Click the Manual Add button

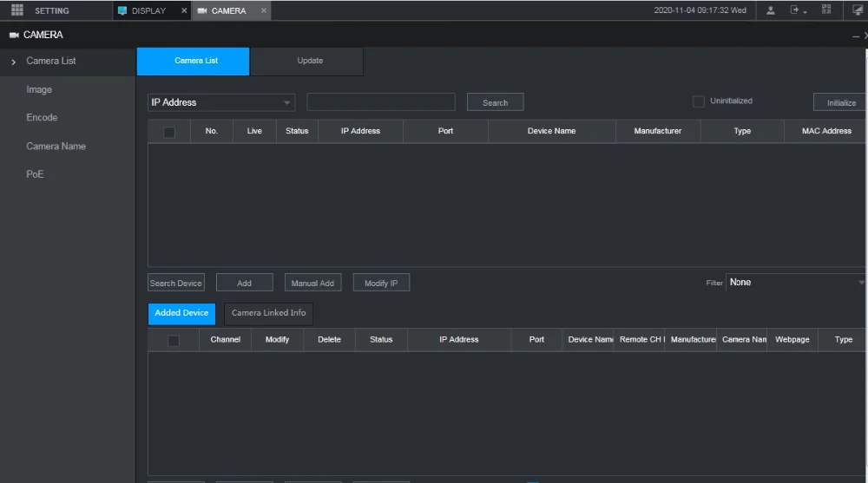point(312,284)
